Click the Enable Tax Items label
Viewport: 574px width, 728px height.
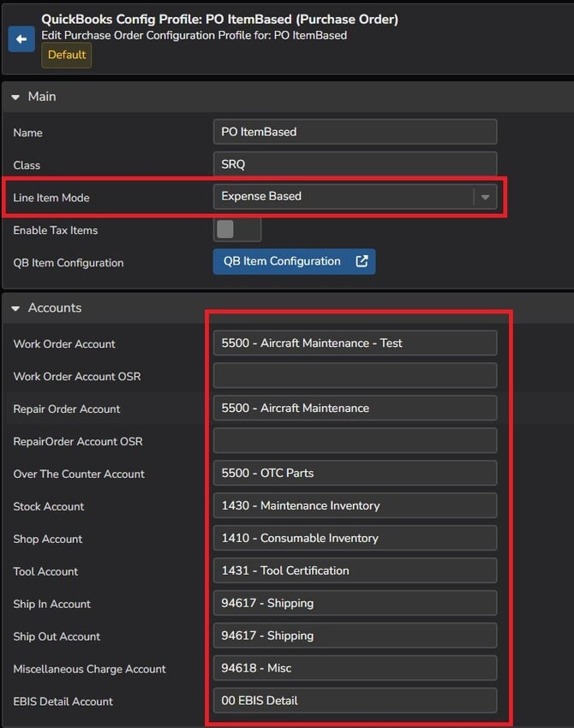[x=56, y=230]
